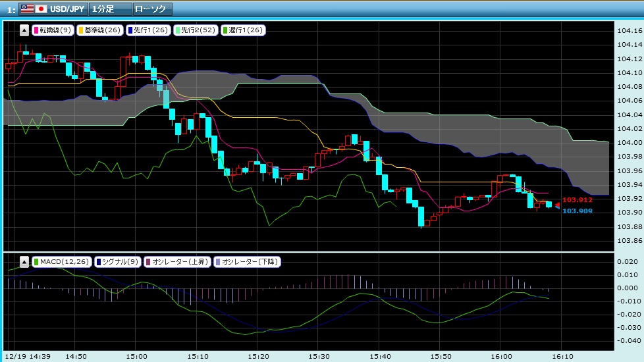
Task: Click the red ask price marker arrow
Action: tap(557, 204)
